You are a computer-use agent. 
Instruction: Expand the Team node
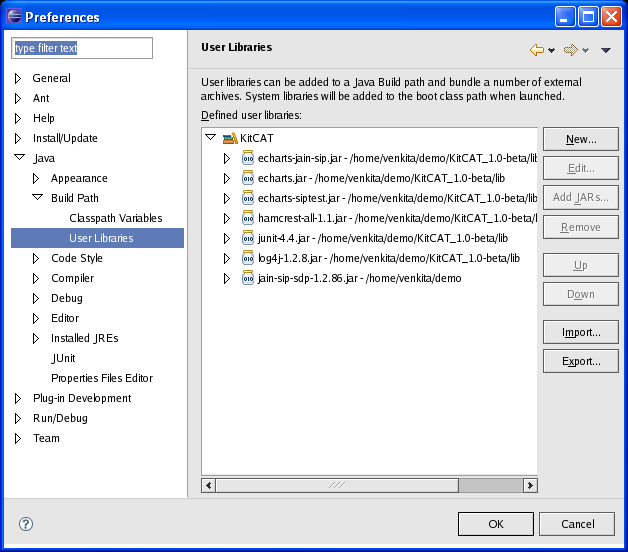(18, 438)
